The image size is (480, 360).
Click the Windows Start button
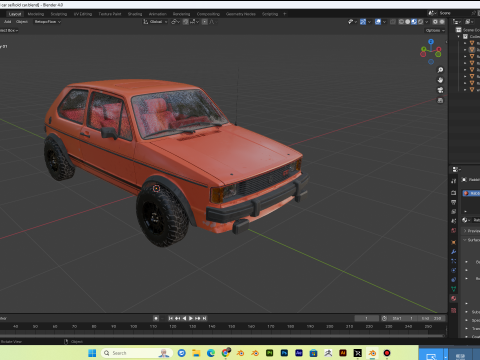pyautogui.click(x=92, y=353)
